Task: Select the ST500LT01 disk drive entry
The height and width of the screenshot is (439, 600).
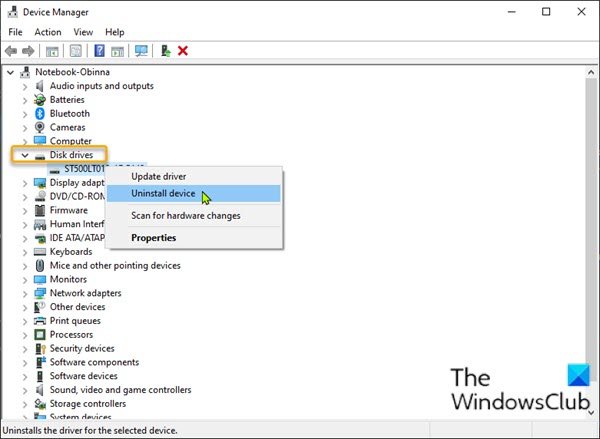Action: [84, 169]
